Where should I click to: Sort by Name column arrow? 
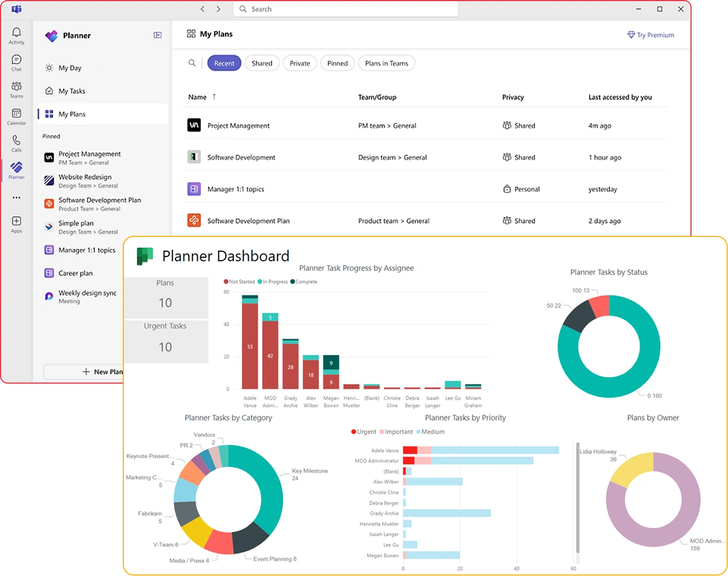214,97
